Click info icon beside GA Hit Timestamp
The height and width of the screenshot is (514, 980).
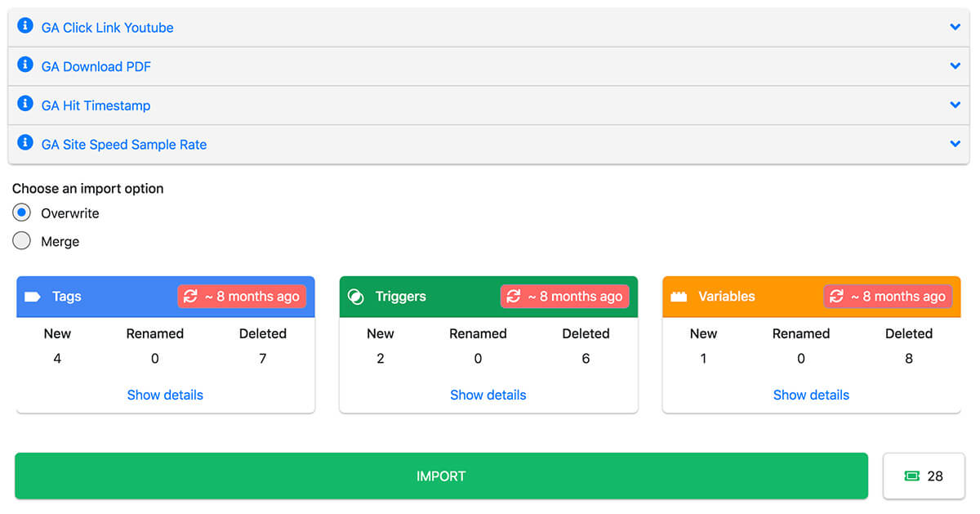pyautogui.click(x=25, y=105)
